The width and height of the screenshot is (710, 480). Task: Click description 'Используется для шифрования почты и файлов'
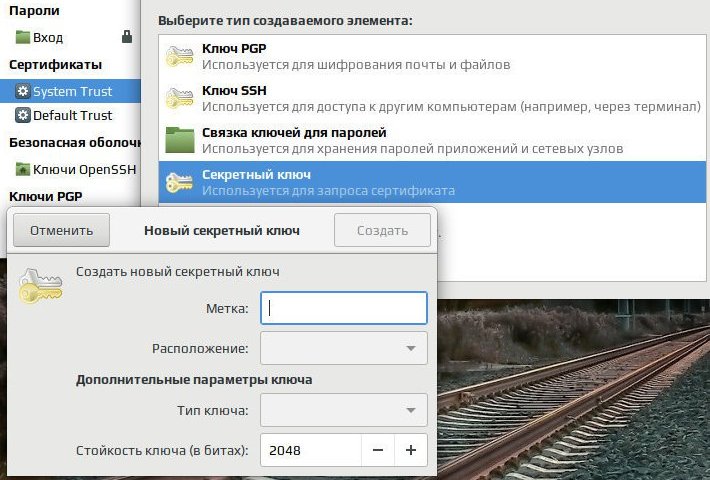pos(356,65)
